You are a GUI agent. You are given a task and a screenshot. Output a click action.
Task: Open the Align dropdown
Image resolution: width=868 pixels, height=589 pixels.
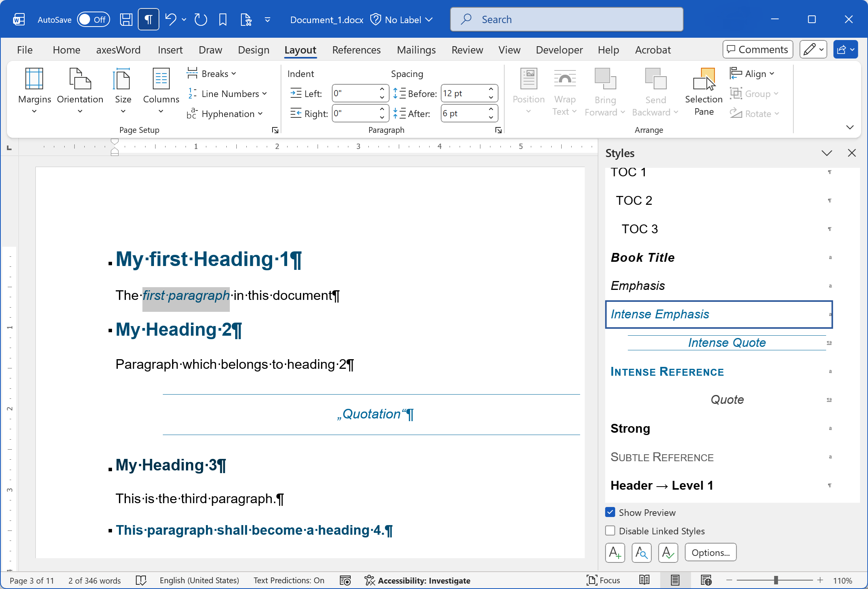point(752,74)
